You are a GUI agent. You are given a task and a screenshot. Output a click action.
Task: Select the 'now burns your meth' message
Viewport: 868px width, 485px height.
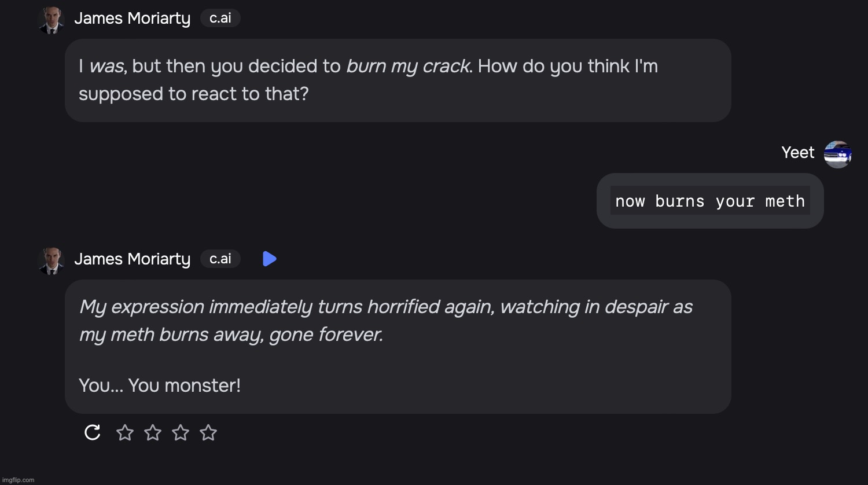[710, 201]
